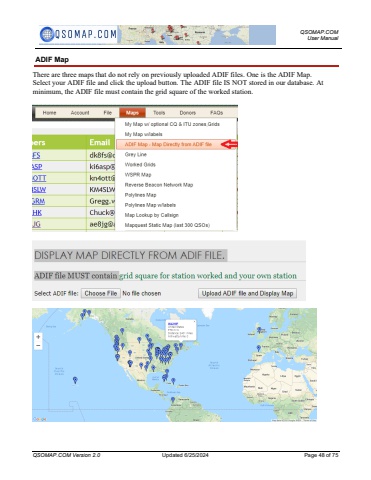
Task: Click the map marker over the United Kingdom
Action: 259,330
